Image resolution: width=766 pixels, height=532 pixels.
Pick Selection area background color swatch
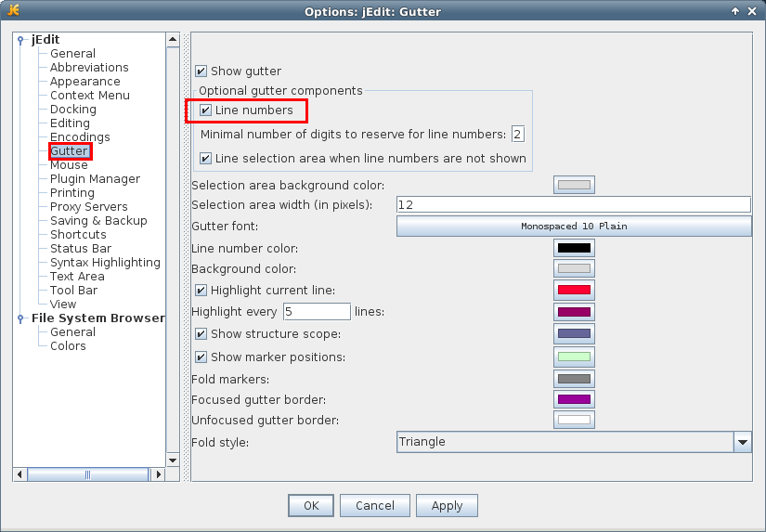pyautogui.click(x=574, y=185)
